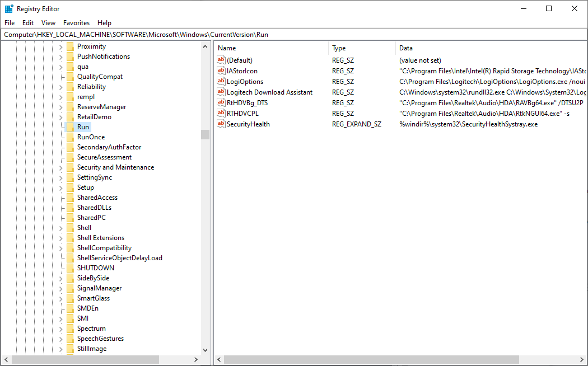Click the Registry Editor app icon in title bar
Screen dimensions: 588x366
tap(9, 8)
